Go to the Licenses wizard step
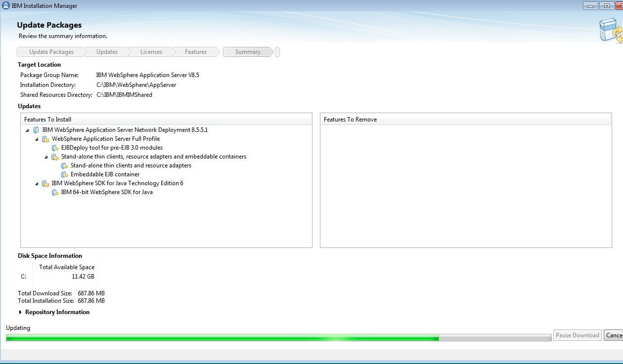623x364 pixels. pyautogui.click(x=151, y=52)
